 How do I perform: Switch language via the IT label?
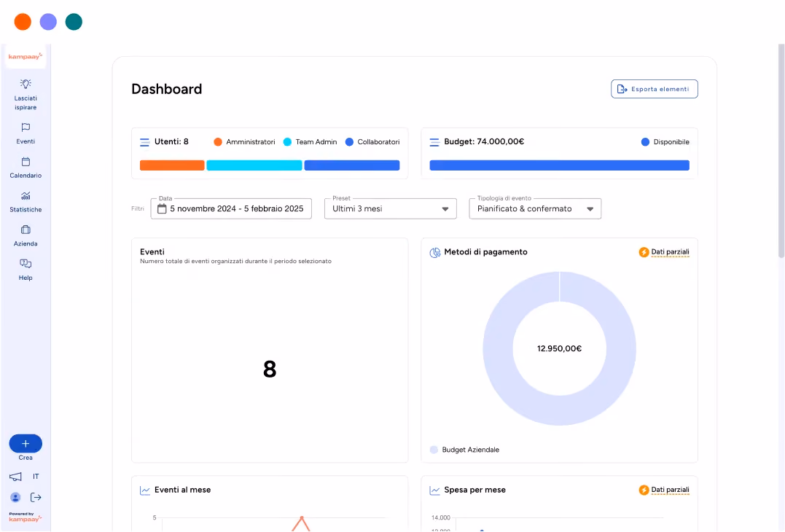(36, 477)
